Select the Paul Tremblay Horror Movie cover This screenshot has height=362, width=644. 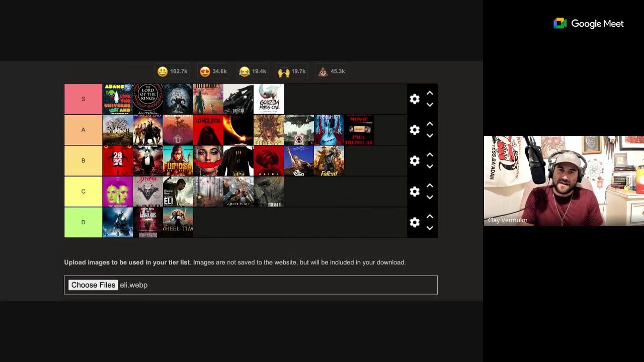pyautogui.click(x=359, y=130)
